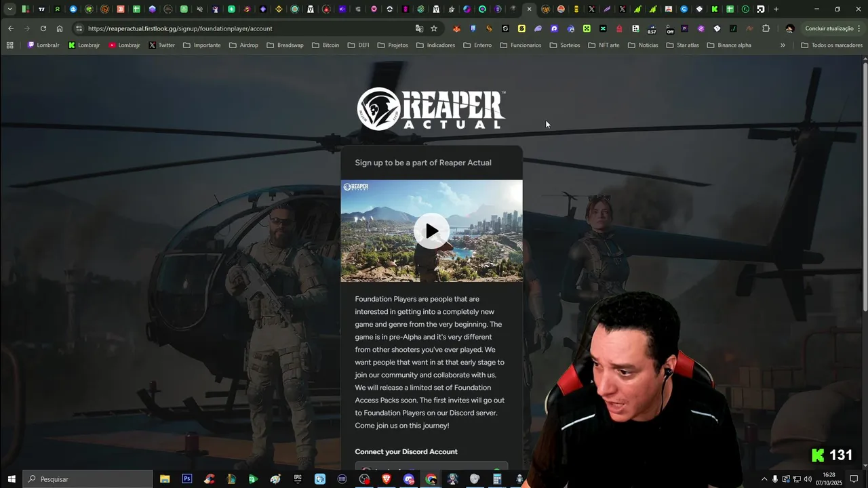
Task: Open the YouTube Lombrajr bookmark
Action: [123, 45]
